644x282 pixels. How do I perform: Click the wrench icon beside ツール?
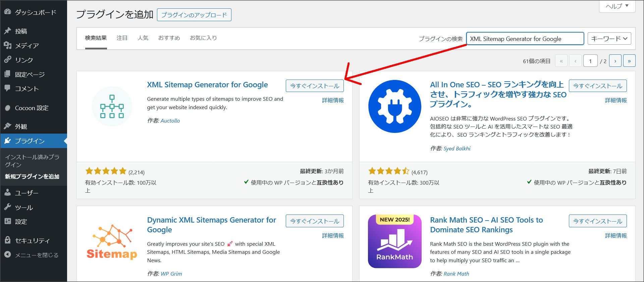pos(7,207)
